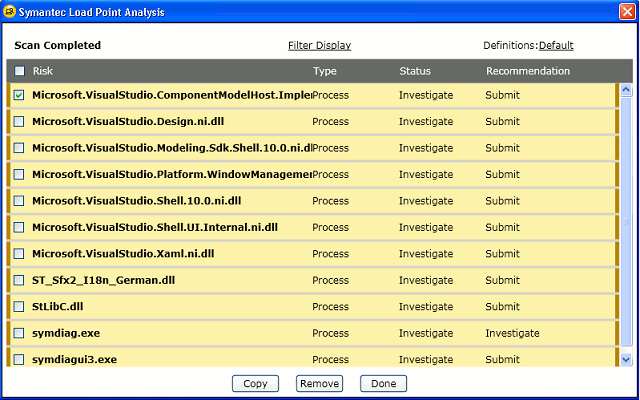Click the Submit recommendation for StLibC.dll
Image resolution: width=640 pixels, height=400 pixels.
[502, 307]
